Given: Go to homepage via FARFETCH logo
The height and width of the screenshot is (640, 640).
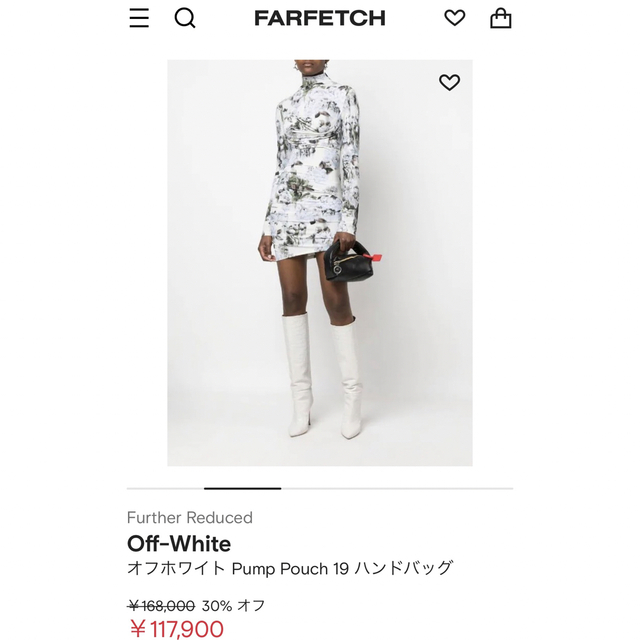Looking at the screenshot, I should coord(320,18).
